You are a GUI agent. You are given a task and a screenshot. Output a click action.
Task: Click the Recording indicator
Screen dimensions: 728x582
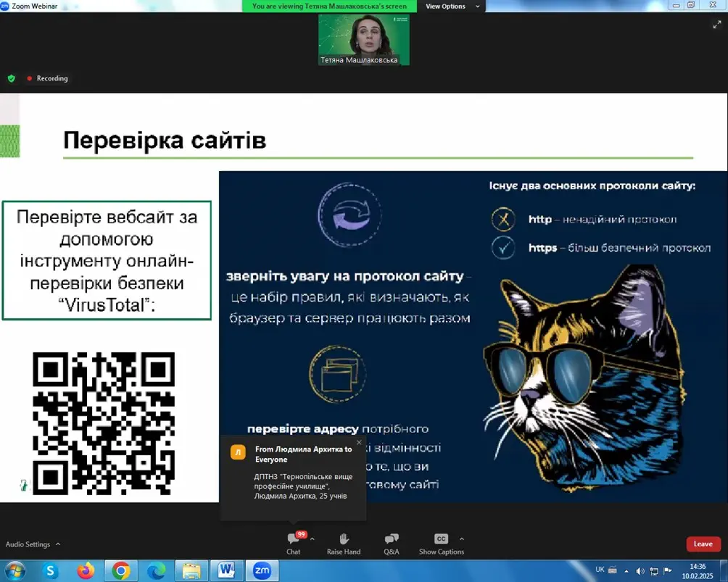(x=48, y=78)
